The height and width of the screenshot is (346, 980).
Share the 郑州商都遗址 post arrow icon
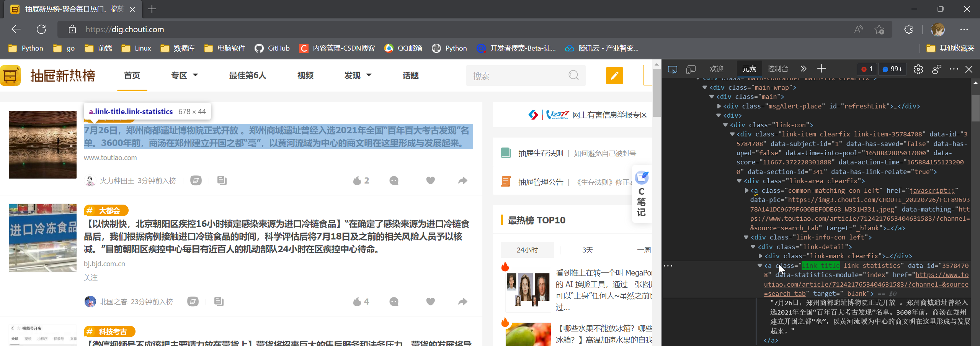pos(463,180)
